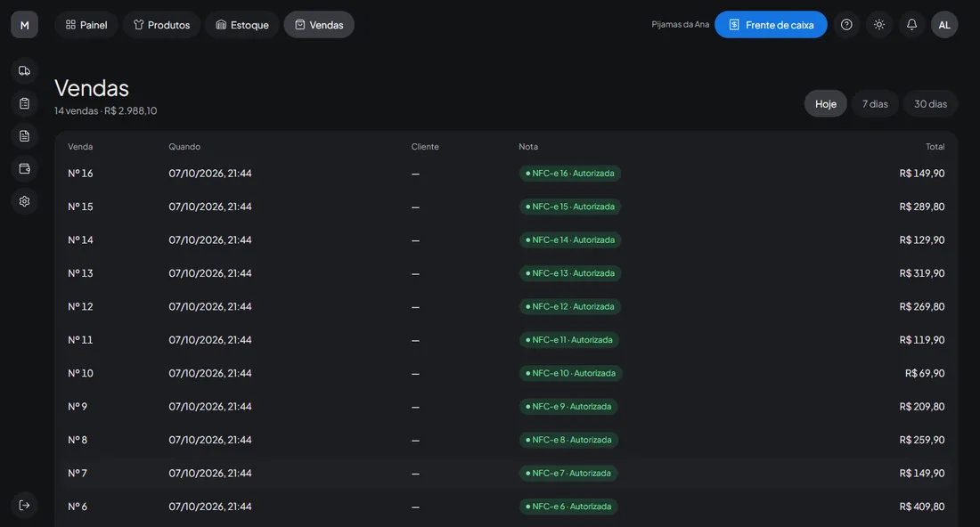Filter sales by Hoje

(x=826, y=103)
